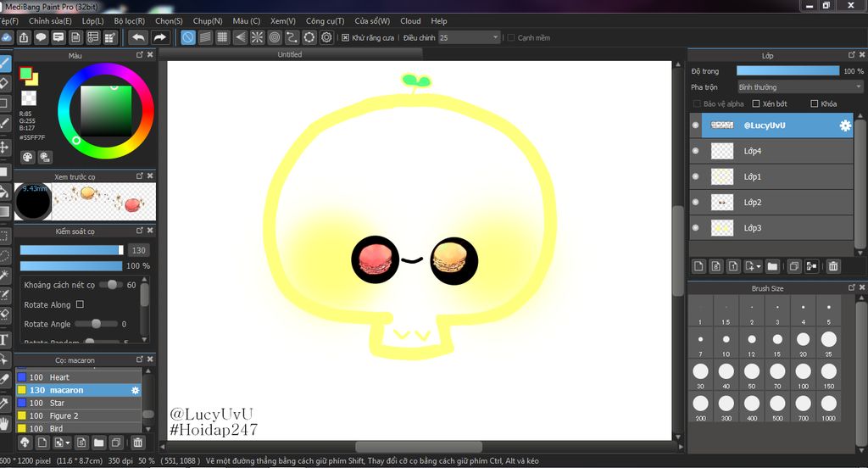Click the Redo arrow in the toolbar
This screenshot has width=868, height=468.
click(160, 37)
